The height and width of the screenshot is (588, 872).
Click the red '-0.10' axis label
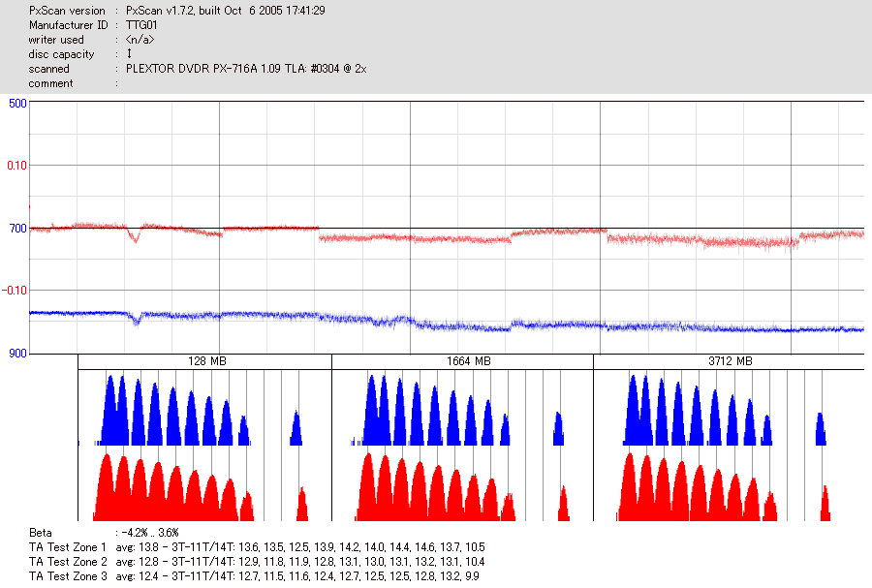click(x=15, y=291)
